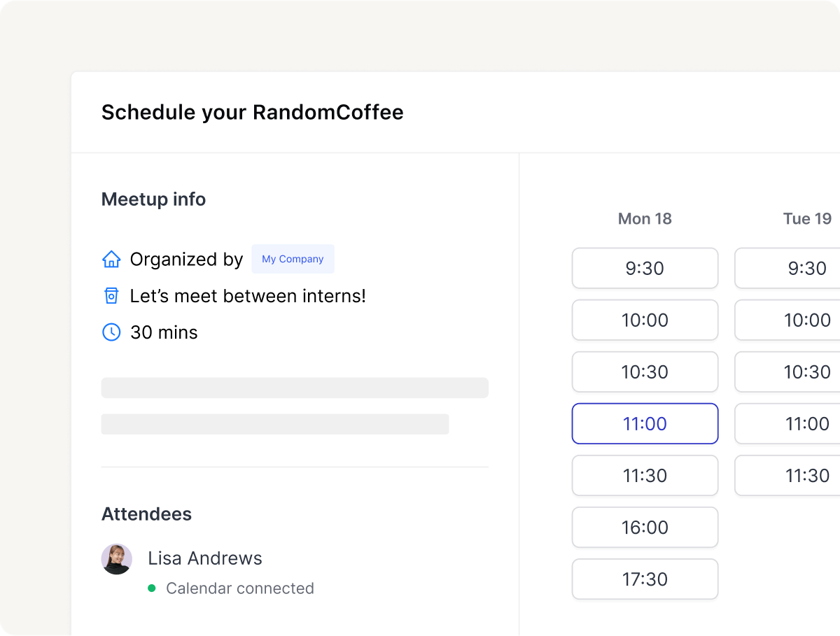Choose the Monday 16:00 time slot
Viewport: 840px width, 636px height.
point(645,527)
